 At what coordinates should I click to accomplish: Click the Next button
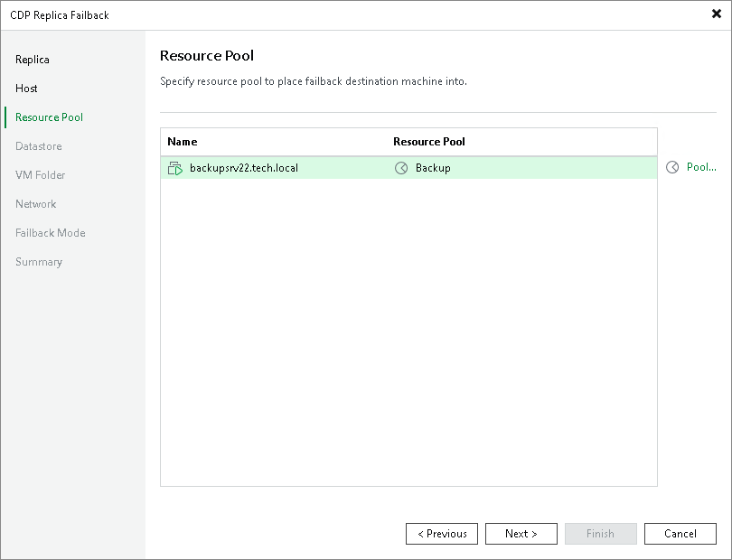(x=521, y=534)
